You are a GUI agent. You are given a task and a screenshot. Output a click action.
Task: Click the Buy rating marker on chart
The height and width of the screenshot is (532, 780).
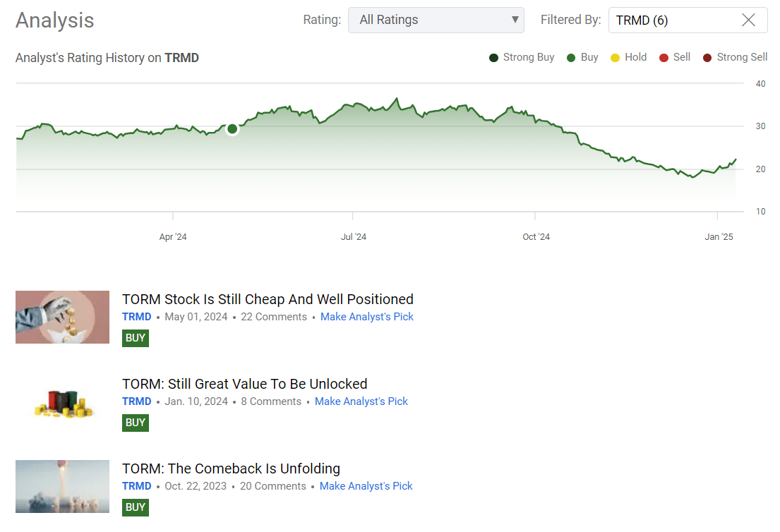point(232,128)
